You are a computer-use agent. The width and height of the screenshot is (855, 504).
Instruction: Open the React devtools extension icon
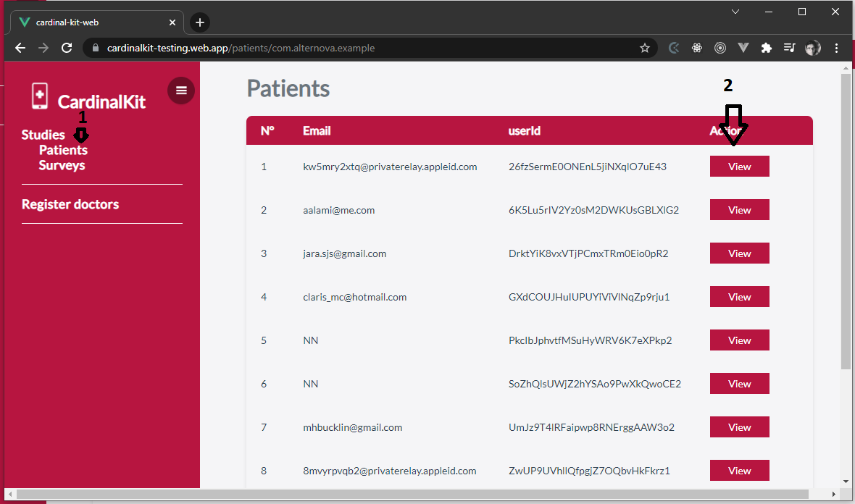[x=697, y=48]
